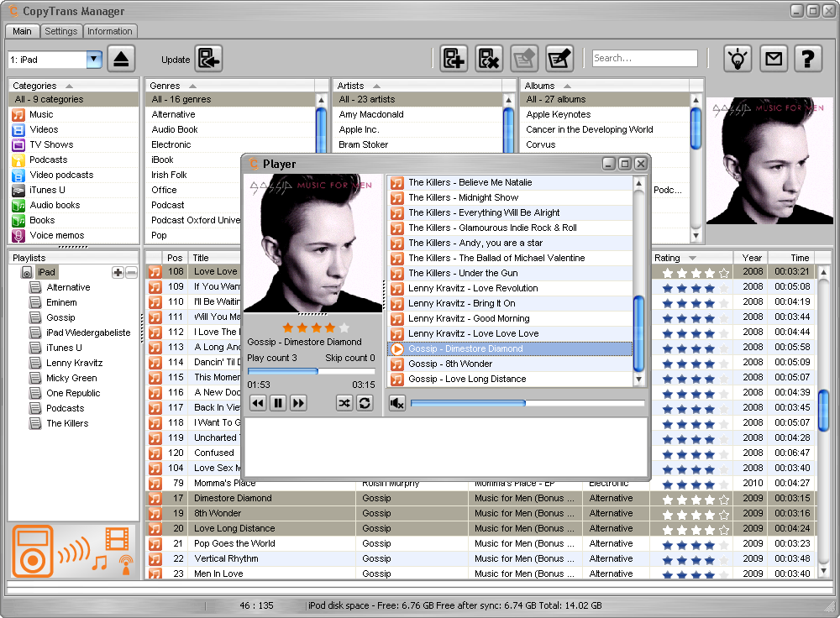840x618 pixels.
Task: Sort the Genres column header
Action: click(x=230, y=86)
